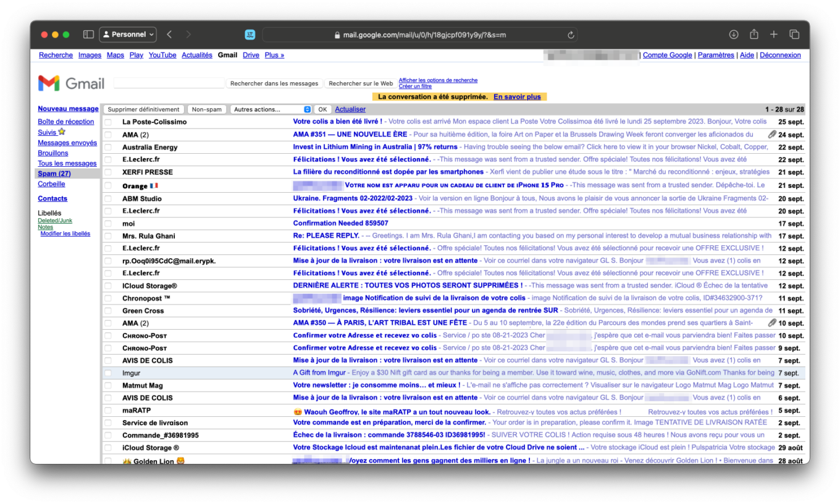Click 'Rechercher sur le Web' button
Screen dimensions: 840x504
[361, 83]
